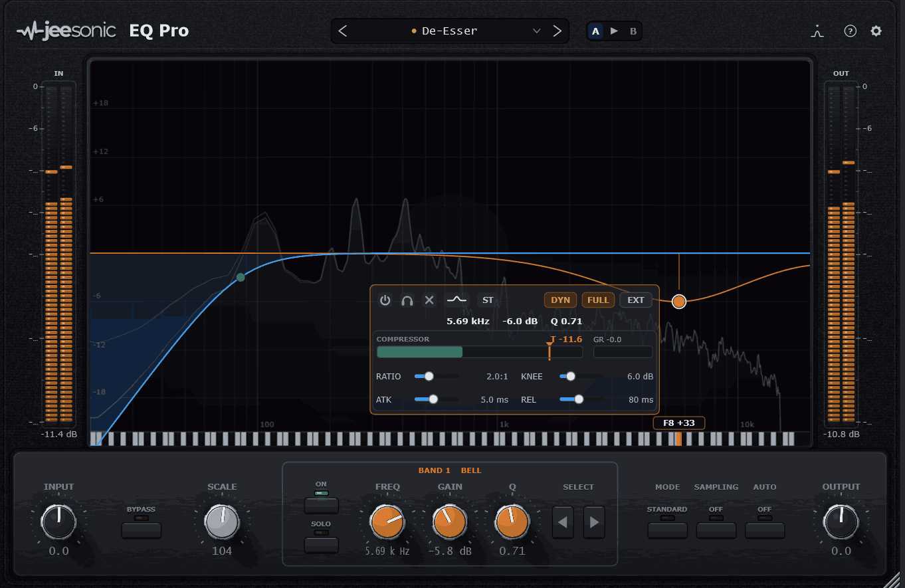Select the green high-pass band node
Image resolution: width=905 pixels, height=588 pixels.
click(241, 277)
